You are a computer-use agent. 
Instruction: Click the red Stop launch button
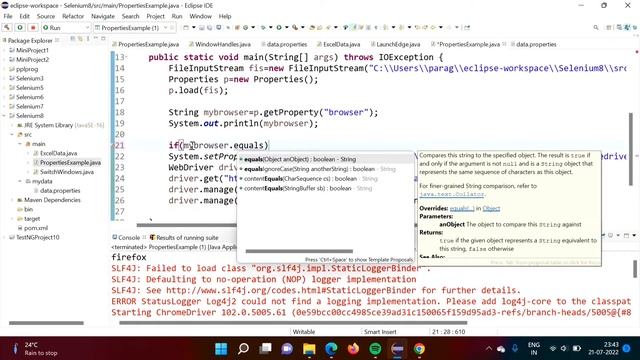tap(33, 27)
